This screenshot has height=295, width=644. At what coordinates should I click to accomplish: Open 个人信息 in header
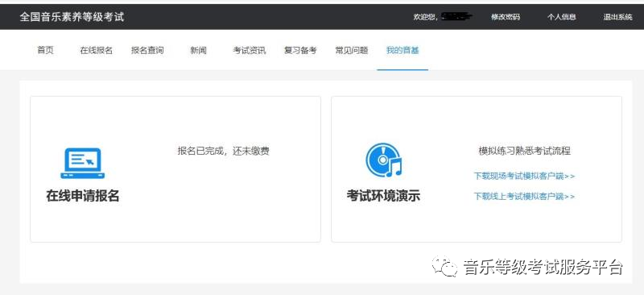561,17
